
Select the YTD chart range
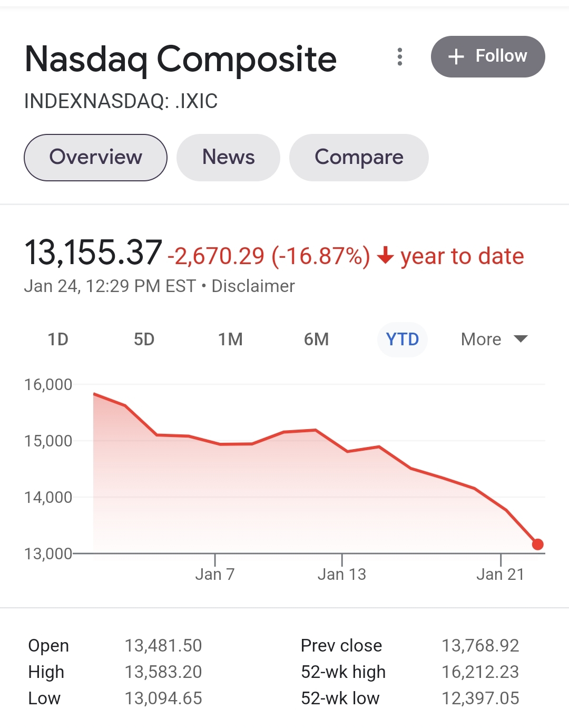click(x=403, y=339)
